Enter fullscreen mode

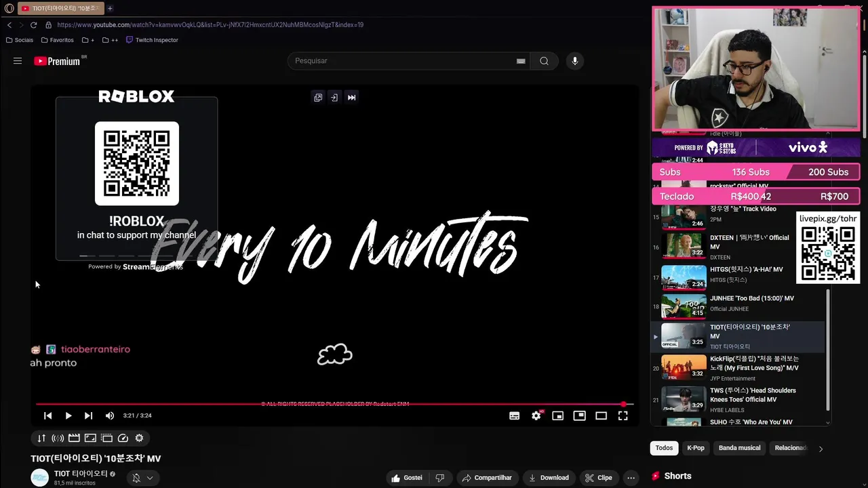click(x=623, y=415)
